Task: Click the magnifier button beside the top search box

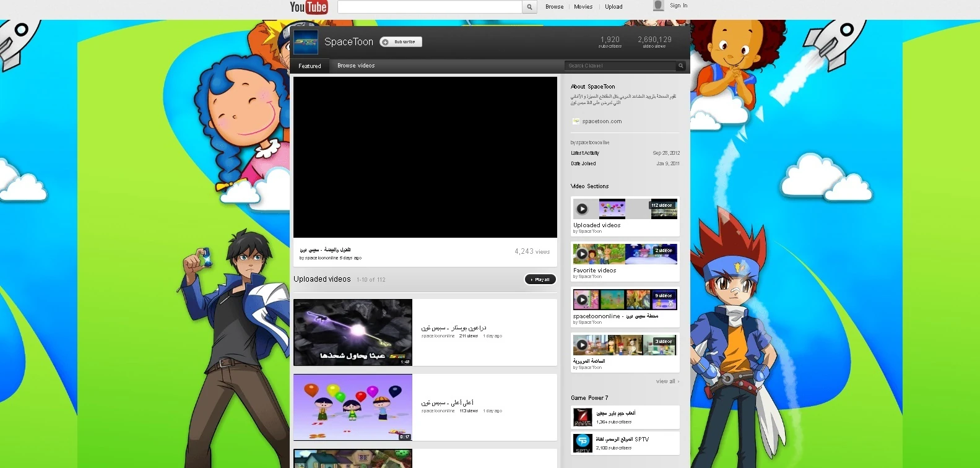Action: click(x=529, y=7)
